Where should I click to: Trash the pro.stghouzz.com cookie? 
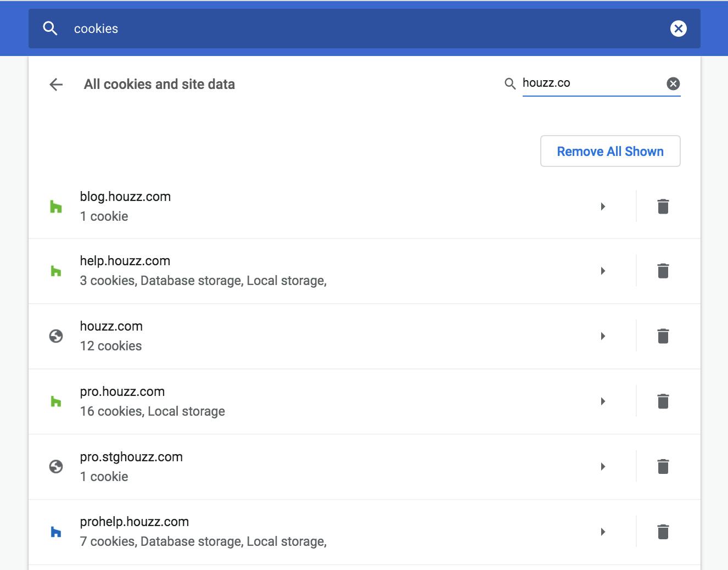point(663,467)
